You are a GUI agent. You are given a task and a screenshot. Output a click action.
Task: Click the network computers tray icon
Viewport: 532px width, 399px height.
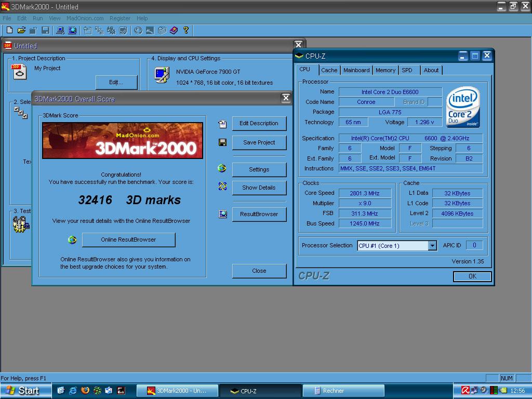point(474,390)
